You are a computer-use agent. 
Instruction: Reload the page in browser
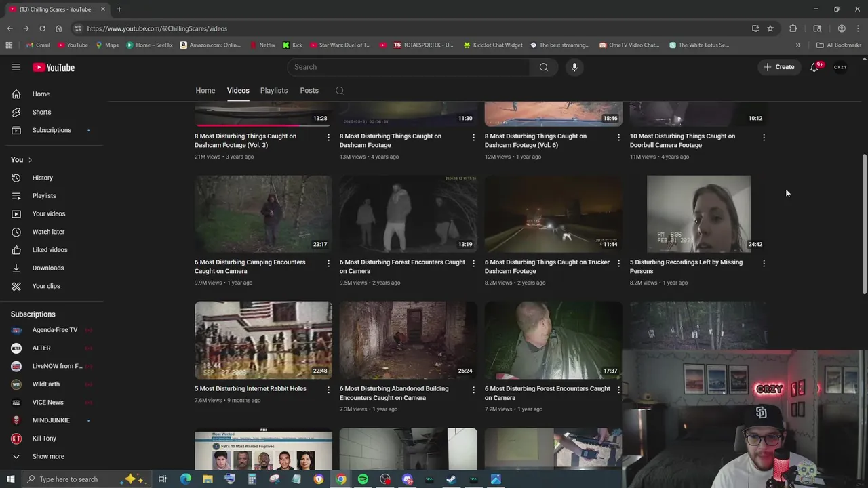(42, 28)
